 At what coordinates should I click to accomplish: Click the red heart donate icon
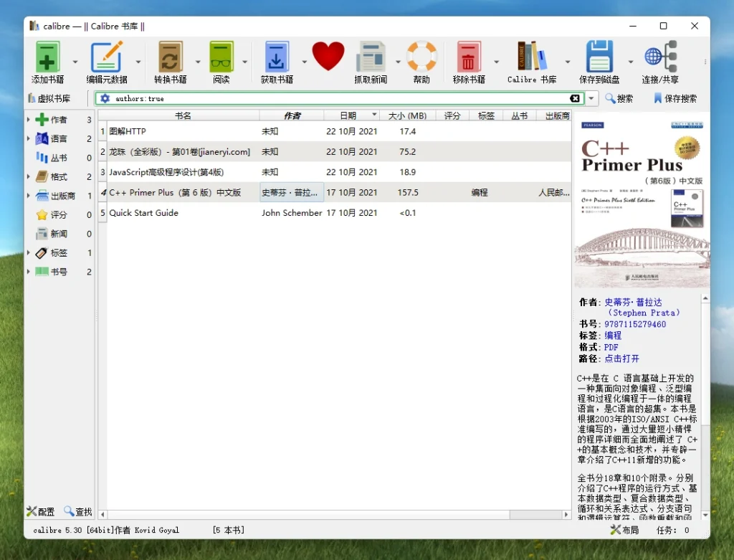point(328,56)
